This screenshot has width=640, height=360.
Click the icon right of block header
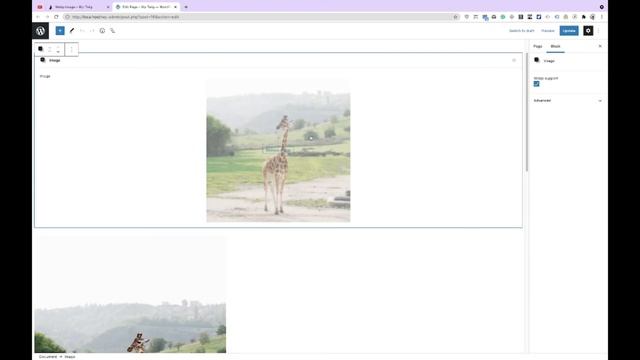point(514,60)
